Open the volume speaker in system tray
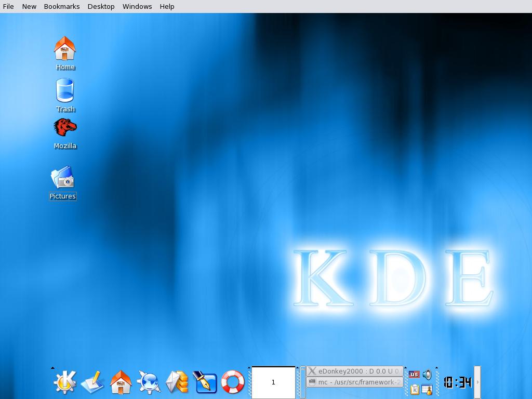 click(428, 374)
